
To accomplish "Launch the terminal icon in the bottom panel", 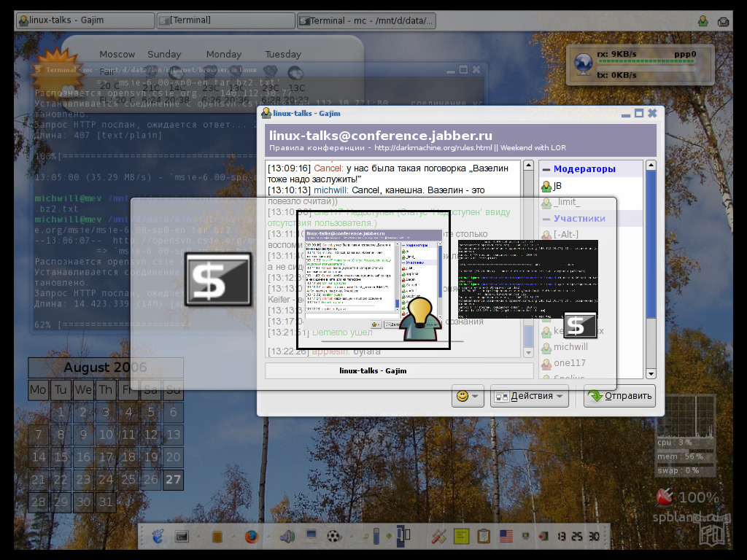I will pos(182,537).
